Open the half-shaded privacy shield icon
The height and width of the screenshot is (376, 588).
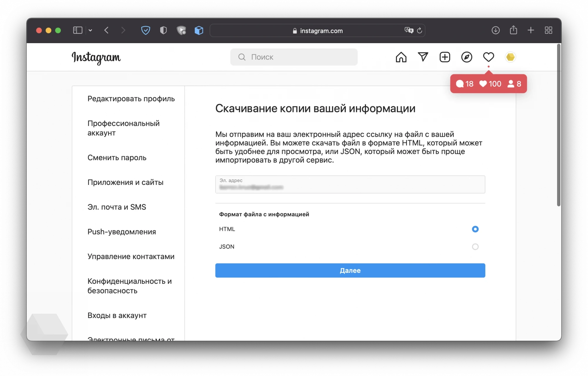point(163,30)
